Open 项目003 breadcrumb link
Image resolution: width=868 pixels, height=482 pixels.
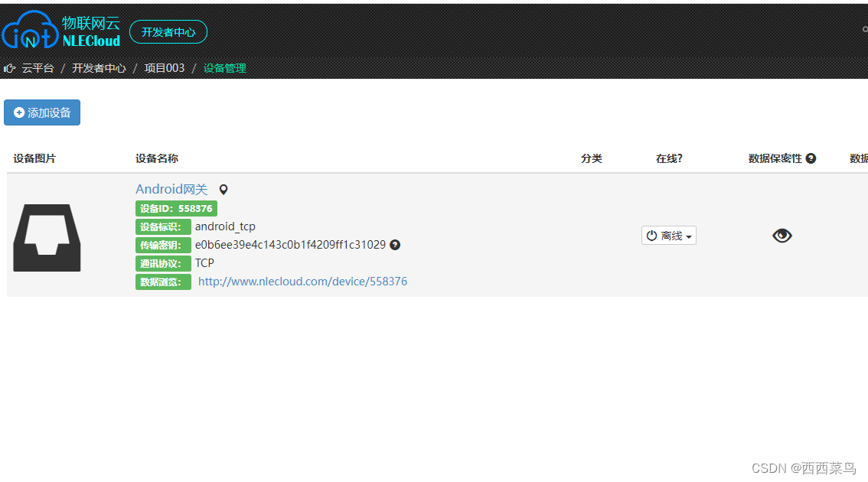point(165,68)
